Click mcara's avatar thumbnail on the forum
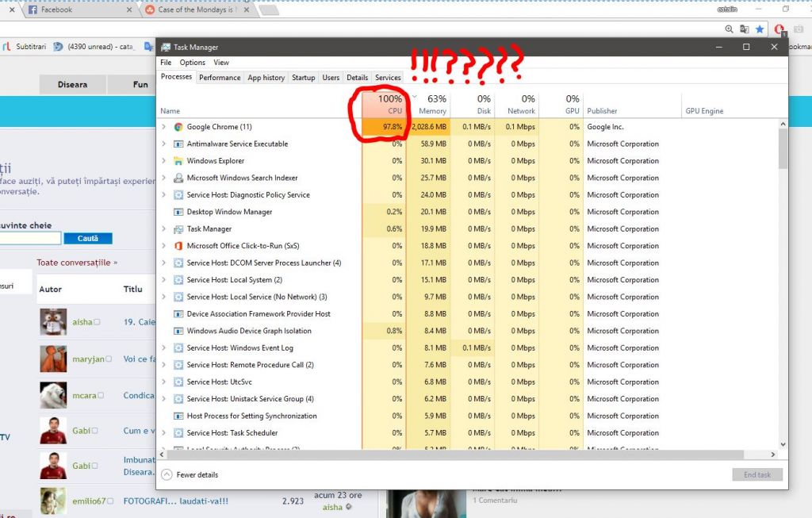Screen dimensions: 812x518 point(53,395)
